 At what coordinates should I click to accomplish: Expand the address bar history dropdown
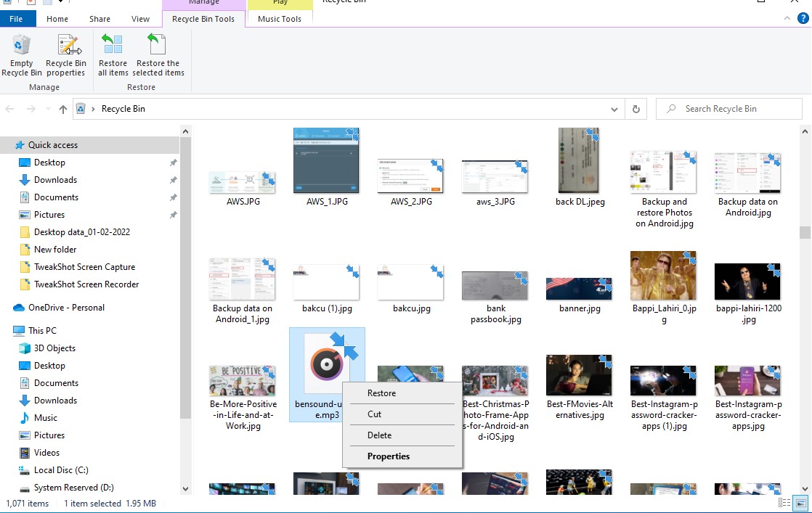click(614, 108)
